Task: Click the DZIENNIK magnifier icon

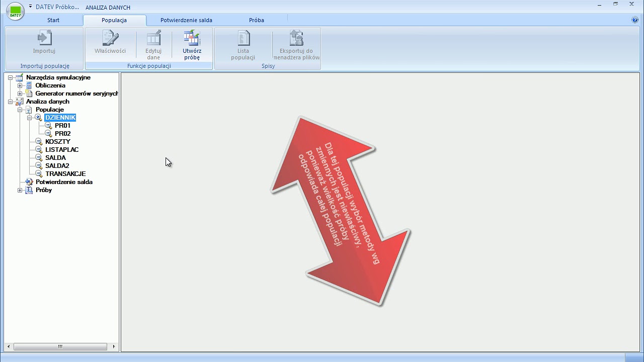Action: tap(38, 118)
